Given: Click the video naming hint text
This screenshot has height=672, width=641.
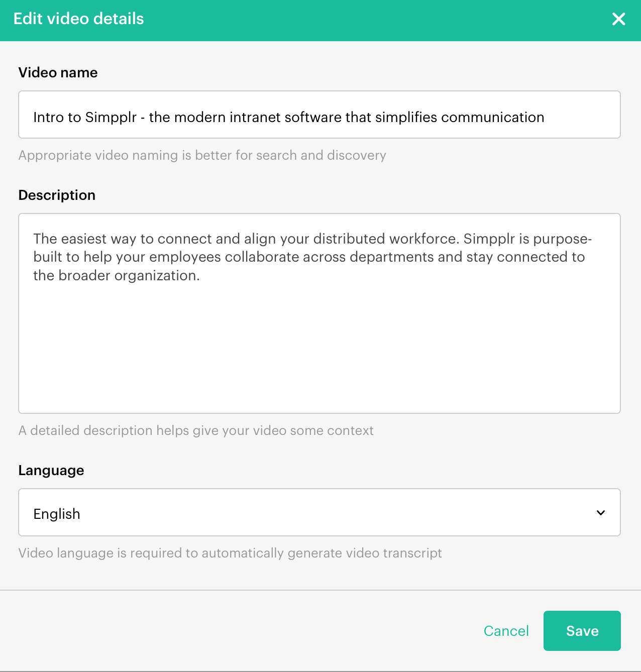Looking at the screenshot, I should (202, 155).
